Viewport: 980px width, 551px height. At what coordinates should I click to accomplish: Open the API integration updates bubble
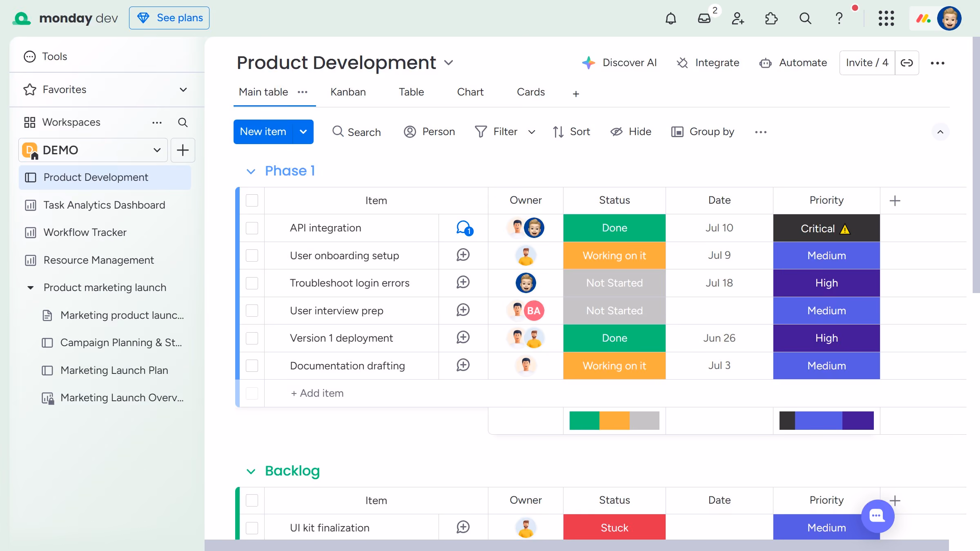point(464,228)
